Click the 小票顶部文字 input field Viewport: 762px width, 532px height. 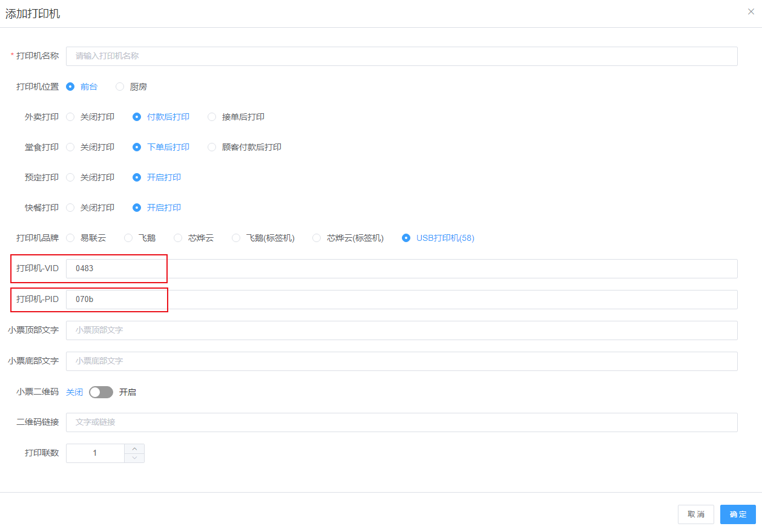pyautogui.click(x=402, y=330)
